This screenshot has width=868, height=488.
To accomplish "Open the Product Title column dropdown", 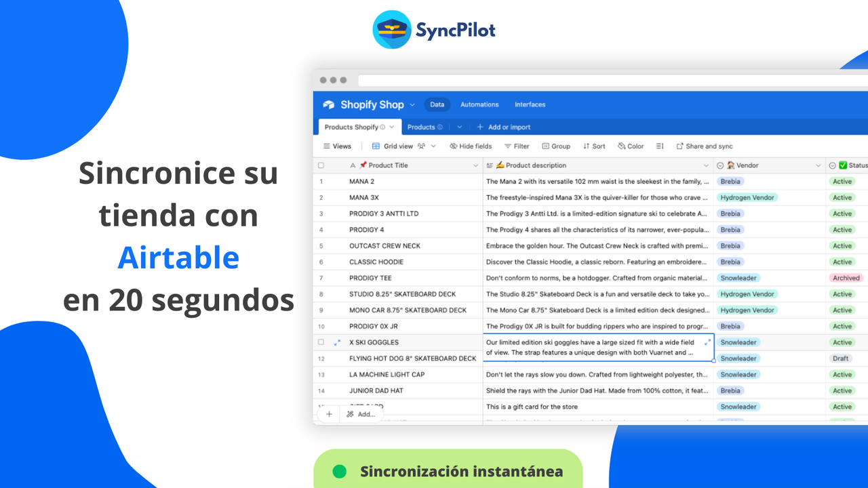I will (475, 165).
